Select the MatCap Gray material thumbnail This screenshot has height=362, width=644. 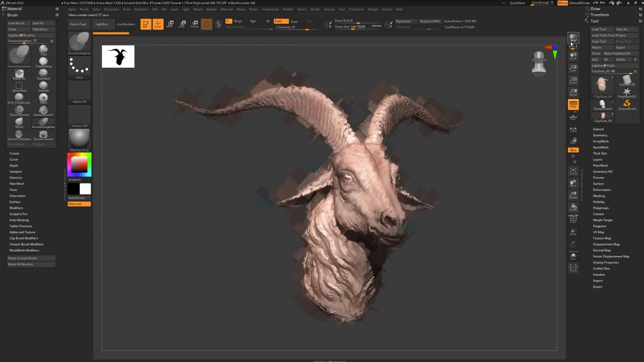click(79, 139)
